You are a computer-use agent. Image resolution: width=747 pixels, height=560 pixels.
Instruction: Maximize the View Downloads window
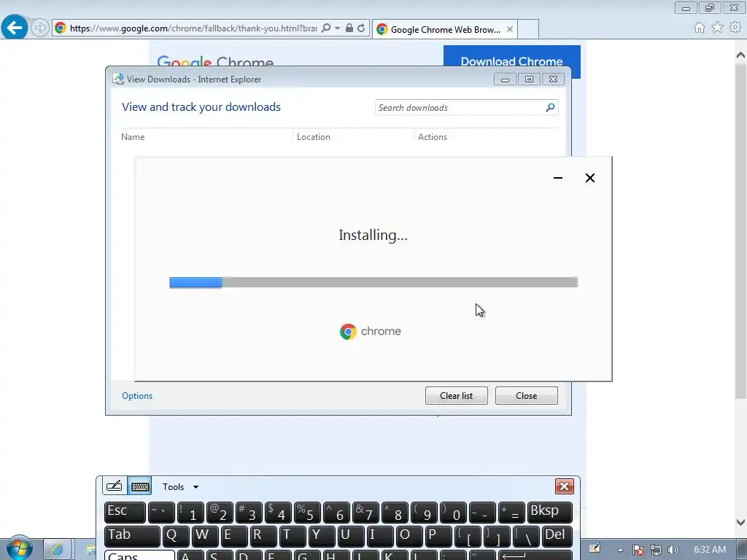coord(529,79)
